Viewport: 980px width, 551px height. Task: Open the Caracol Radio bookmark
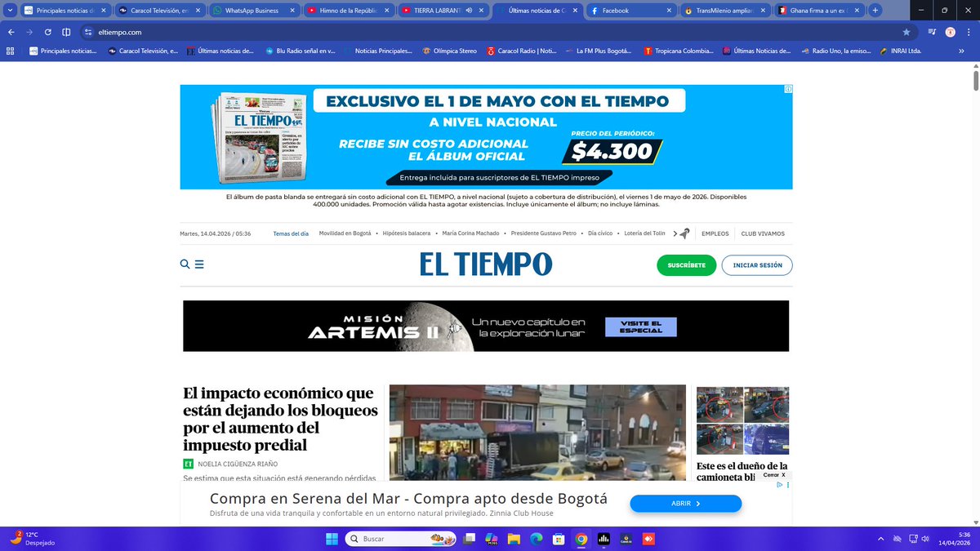pos(521,51)
